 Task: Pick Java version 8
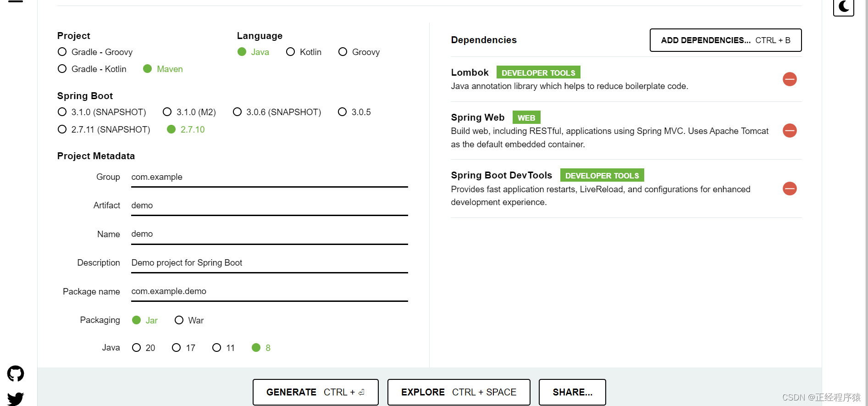tap(261, 348)
